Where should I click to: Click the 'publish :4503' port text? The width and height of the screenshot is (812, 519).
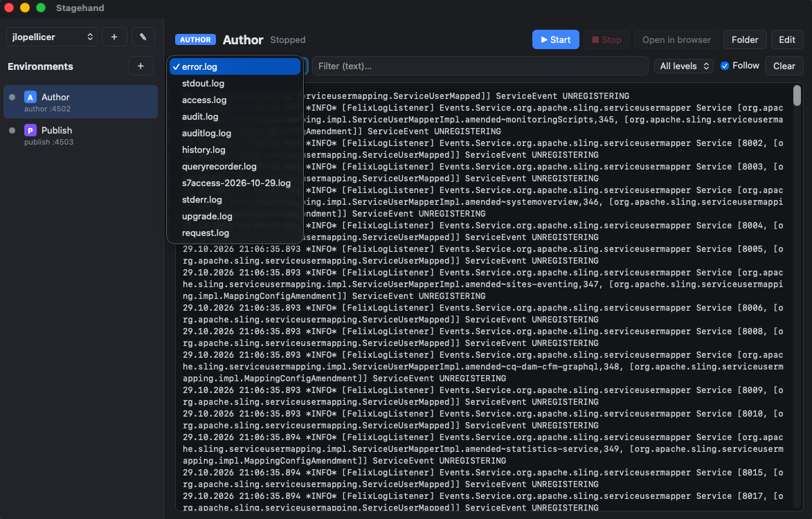pyautogui.click(x=48, y=142)
